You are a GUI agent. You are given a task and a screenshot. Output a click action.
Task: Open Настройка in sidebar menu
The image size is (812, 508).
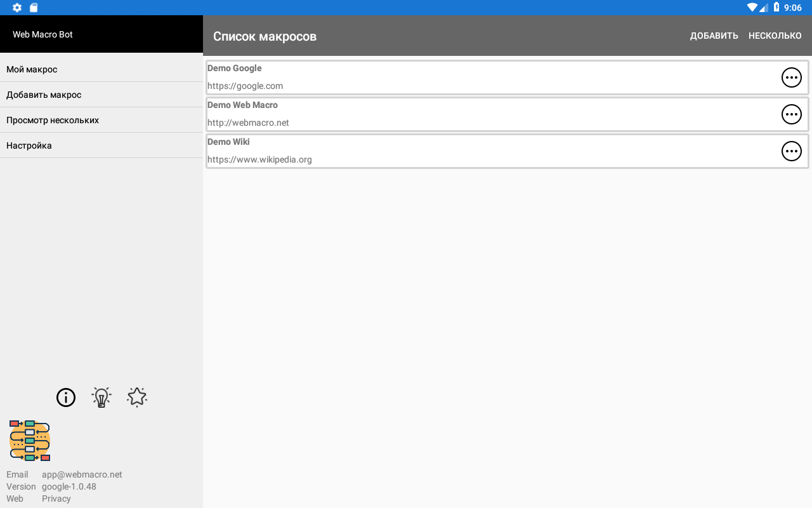101,145
